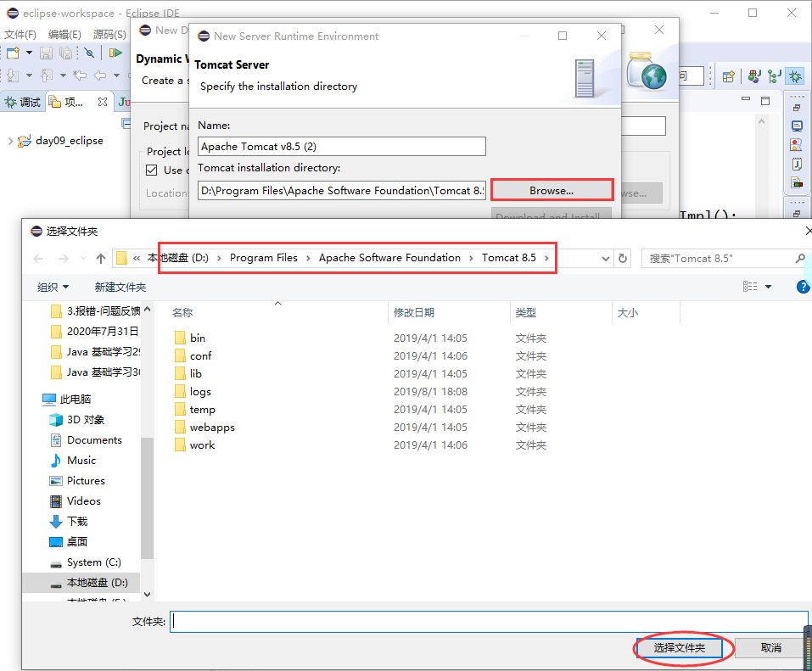Select the Debug perspective bug icon

pos(795,76)
